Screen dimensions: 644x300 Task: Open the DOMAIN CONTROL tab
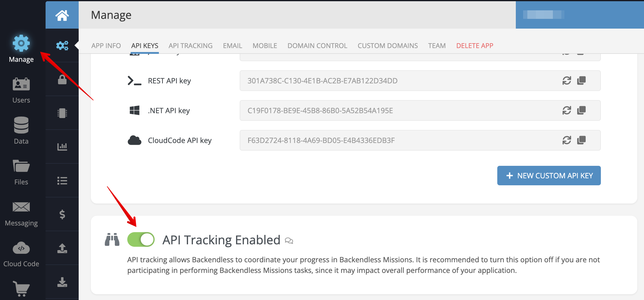click(317, 46)
